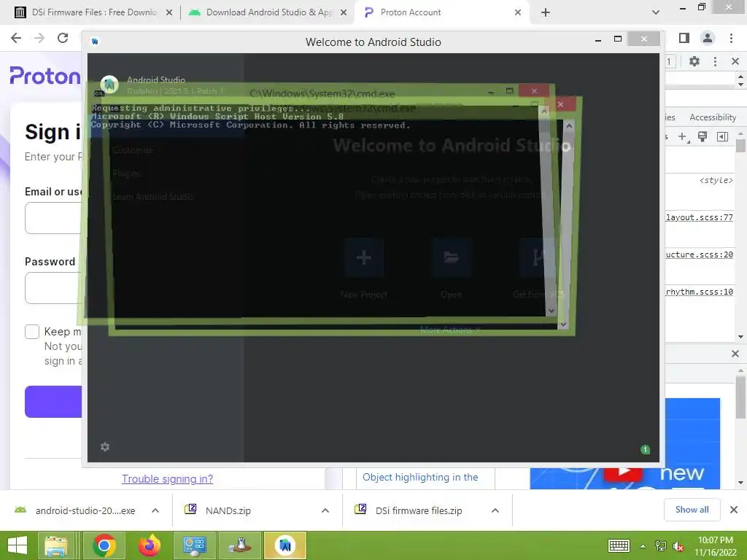The image size is (747, 560).
Task: Check the Keep me signed in box
Action: coord(32,332)
